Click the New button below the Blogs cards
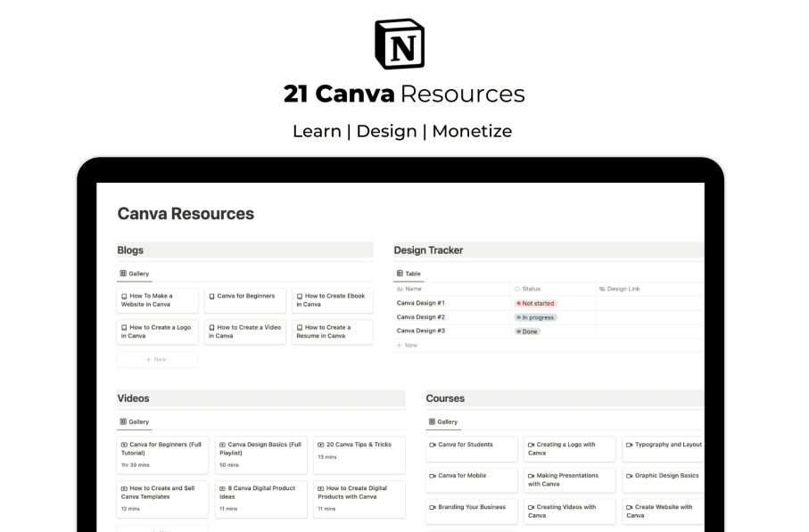 157,359
